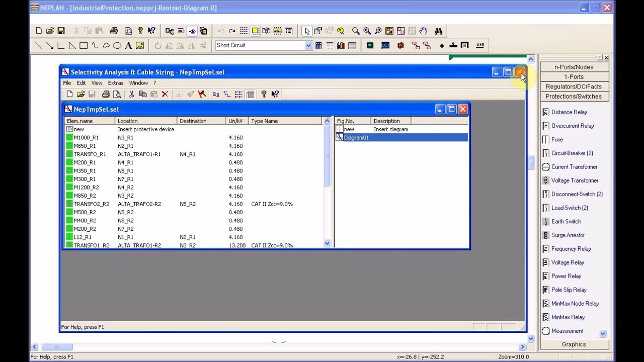Click the Un/kV column header
Viewport: 644px width, 362px height.
coord(237,121)
